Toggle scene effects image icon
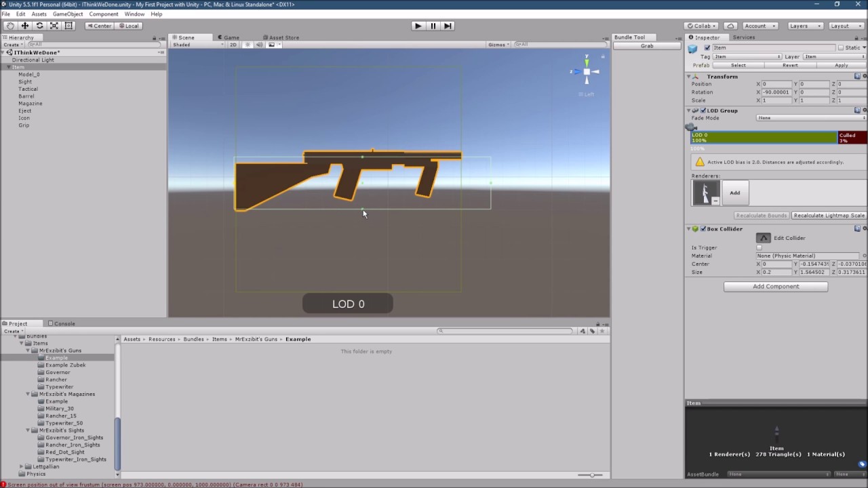Screen dimensions: 868x488 tap(271, 45)
